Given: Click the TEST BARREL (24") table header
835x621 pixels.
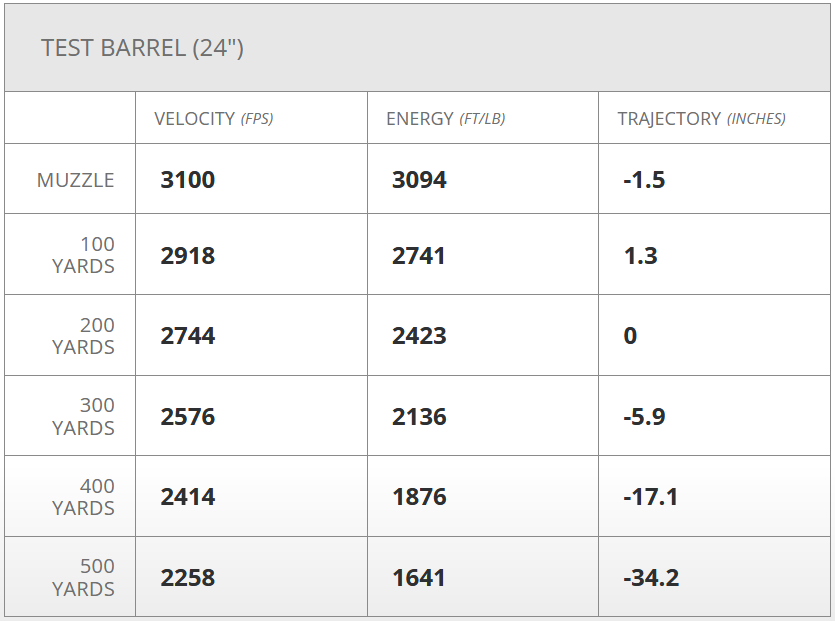Looking at the screenshot, I should pyautogui.click(x=142, y=48).
